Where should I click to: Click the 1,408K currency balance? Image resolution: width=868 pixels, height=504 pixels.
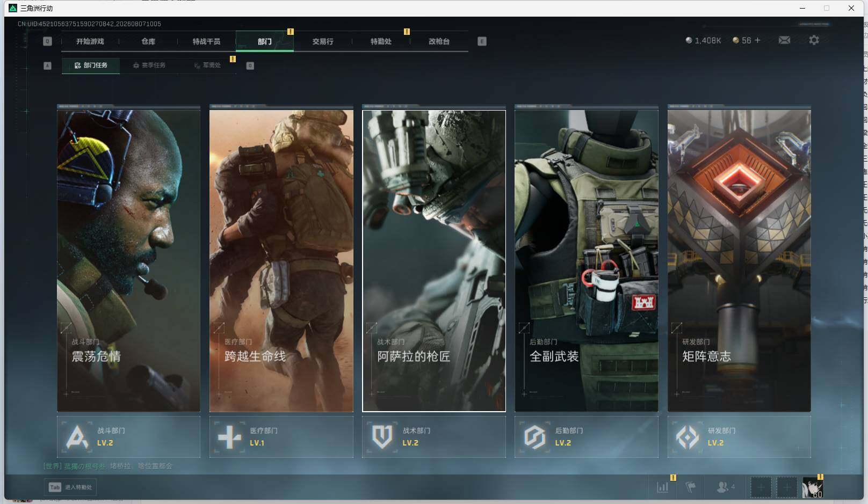(704, 40)
